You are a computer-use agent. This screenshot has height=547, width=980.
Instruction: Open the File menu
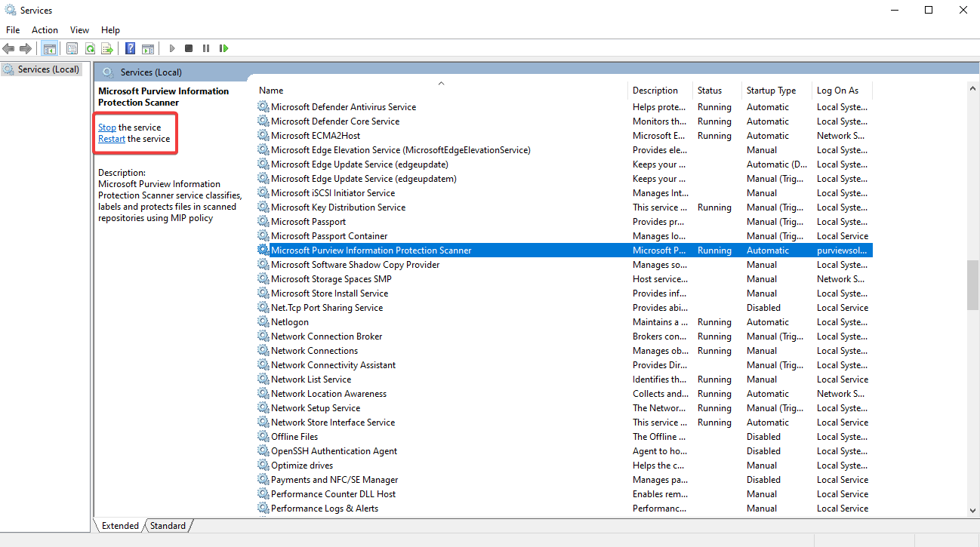(13, 30)
